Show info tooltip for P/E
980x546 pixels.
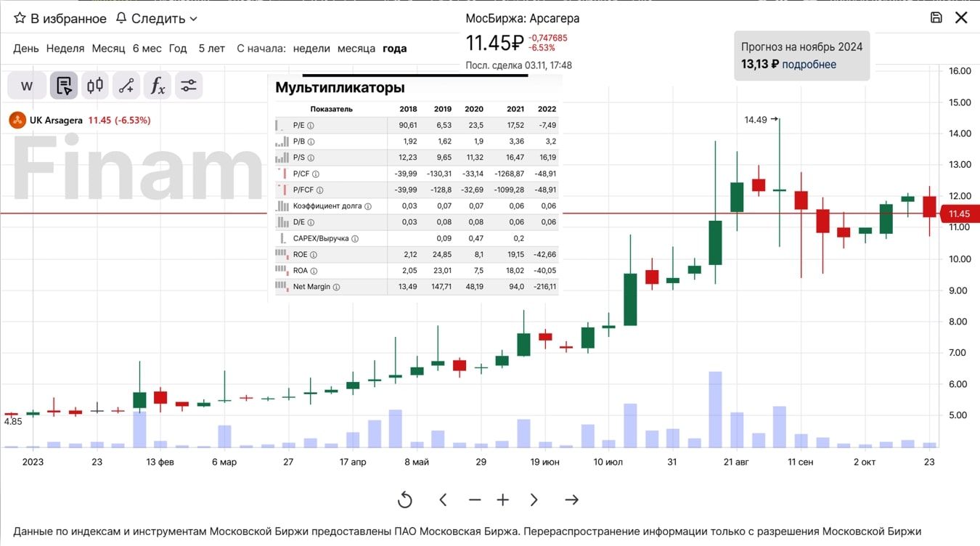(x=311, y=126)
